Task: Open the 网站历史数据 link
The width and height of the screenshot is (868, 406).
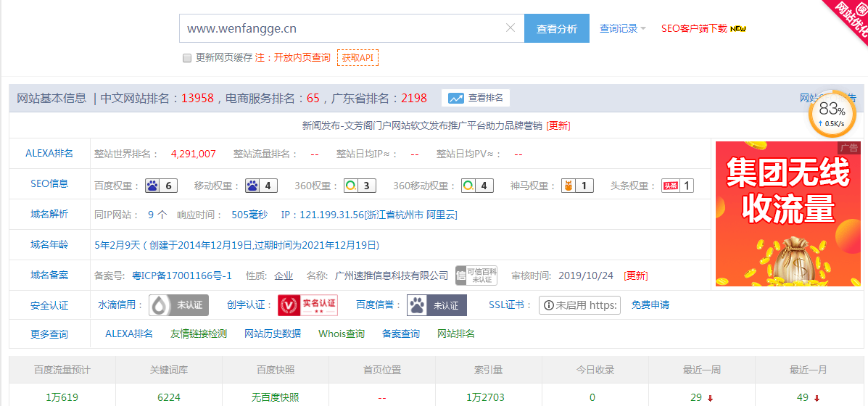Action: 273,333
